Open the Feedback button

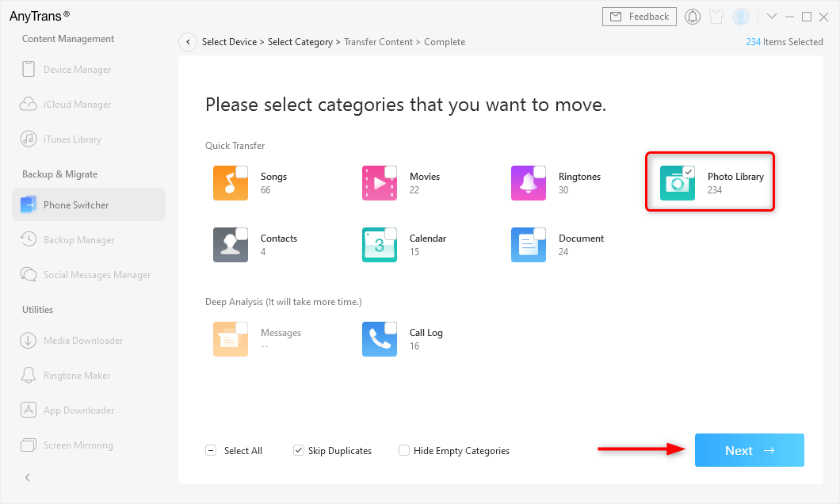[x=640, y=17]
